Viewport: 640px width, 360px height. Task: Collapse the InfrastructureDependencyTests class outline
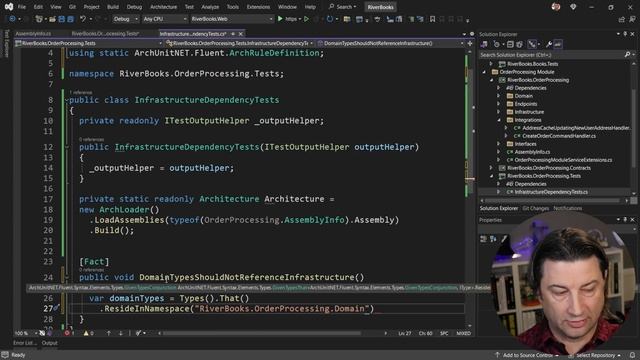pyautogui.click(x=67, y=100)
